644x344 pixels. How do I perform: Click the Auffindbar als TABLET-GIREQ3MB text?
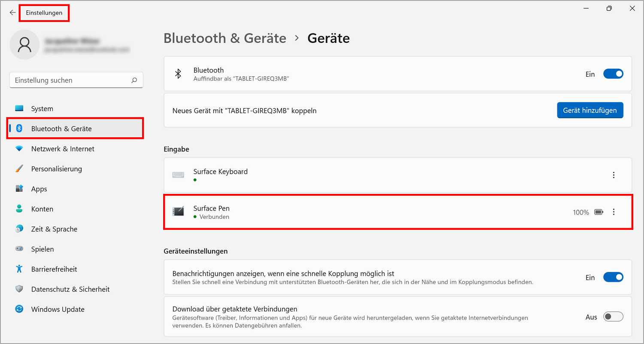[241, 79]
